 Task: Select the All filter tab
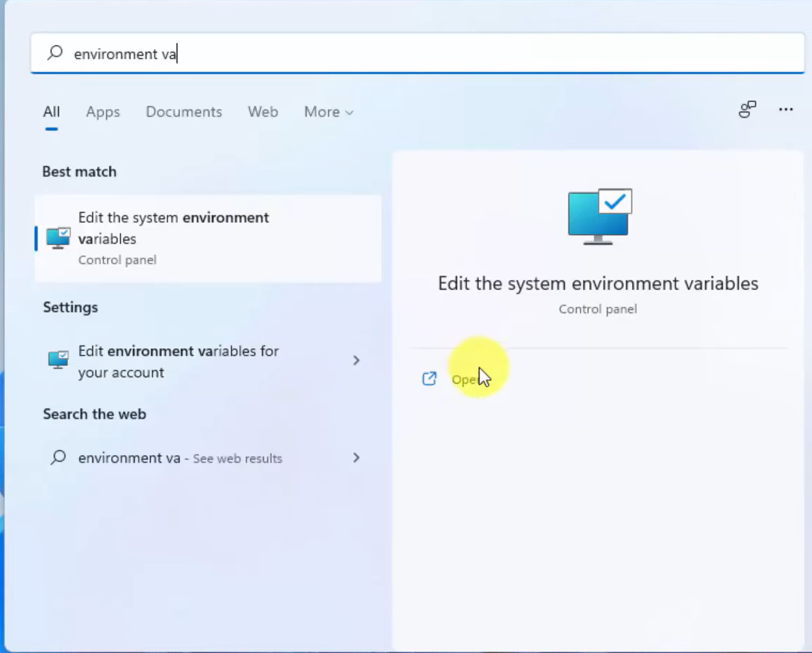(x=51, y=112)
